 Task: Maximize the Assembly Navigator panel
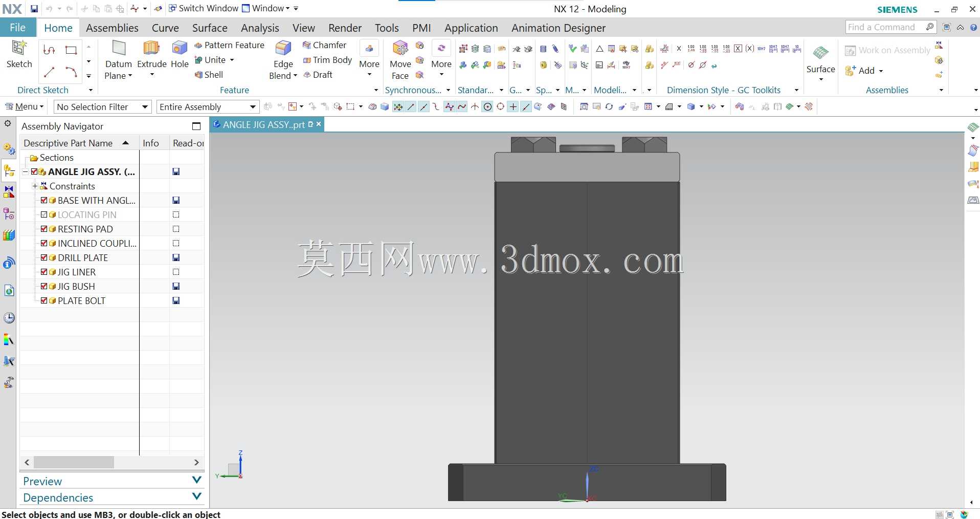[x=196, y=126]
